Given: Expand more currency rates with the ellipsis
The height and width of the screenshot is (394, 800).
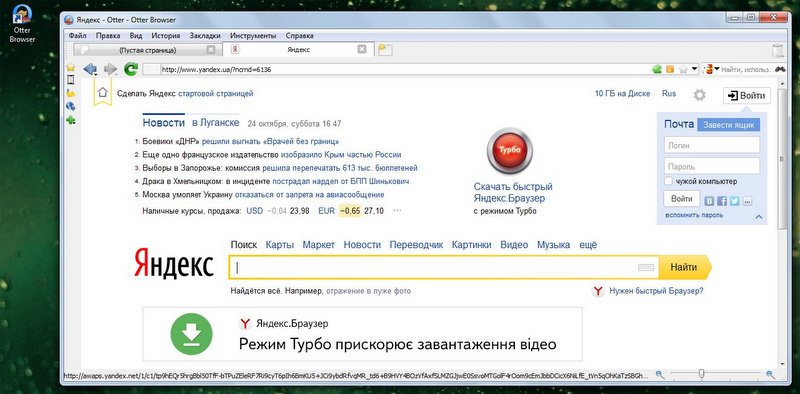Looking at the screenshot, I should (x=397, y=210).
